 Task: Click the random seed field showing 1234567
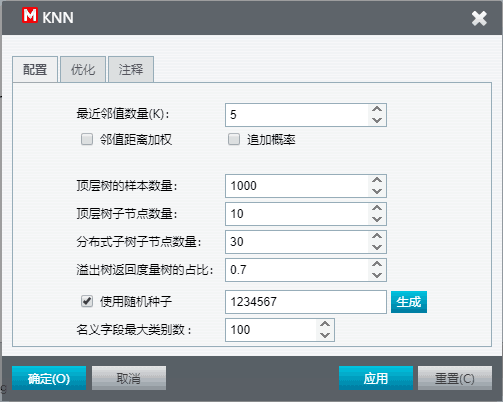(x=306, y=302)
